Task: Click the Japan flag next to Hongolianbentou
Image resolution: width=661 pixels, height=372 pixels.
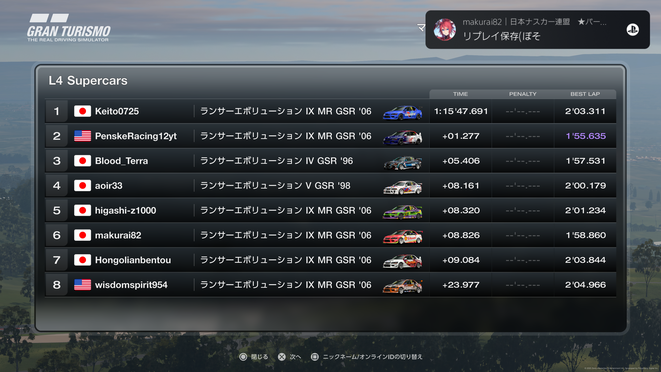Action: (82, 260)
